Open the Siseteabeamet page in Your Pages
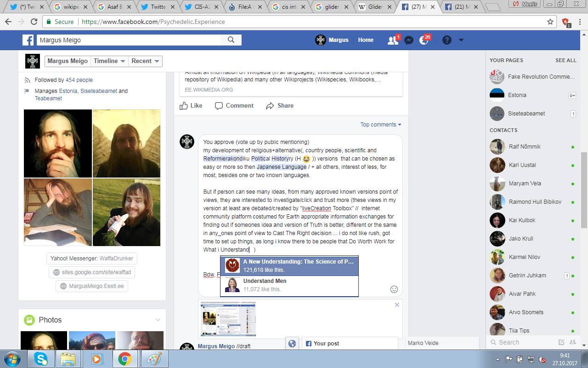Viewport: 588px width, 368px height. (532, 114)
